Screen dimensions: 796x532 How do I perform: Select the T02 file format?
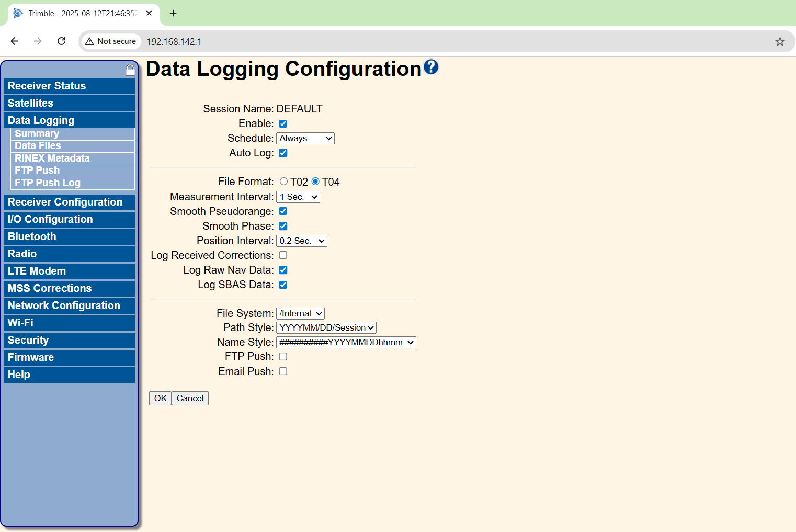click(x=283, y=182)
